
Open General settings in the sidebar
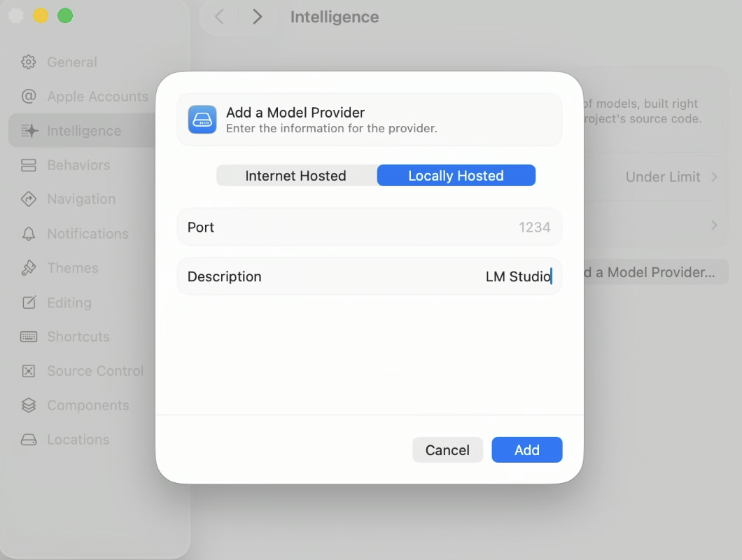[72, 62]
